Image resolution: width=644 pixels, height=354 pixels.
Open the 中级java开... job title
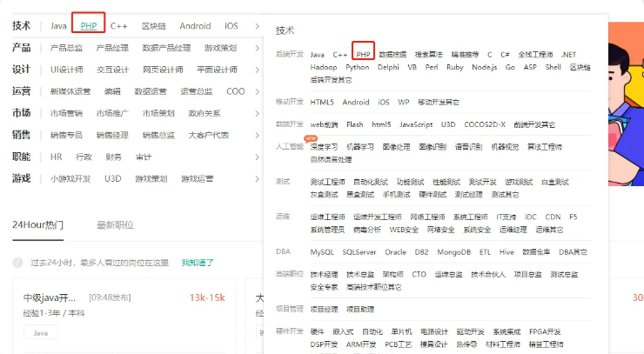tap(50, 297)
